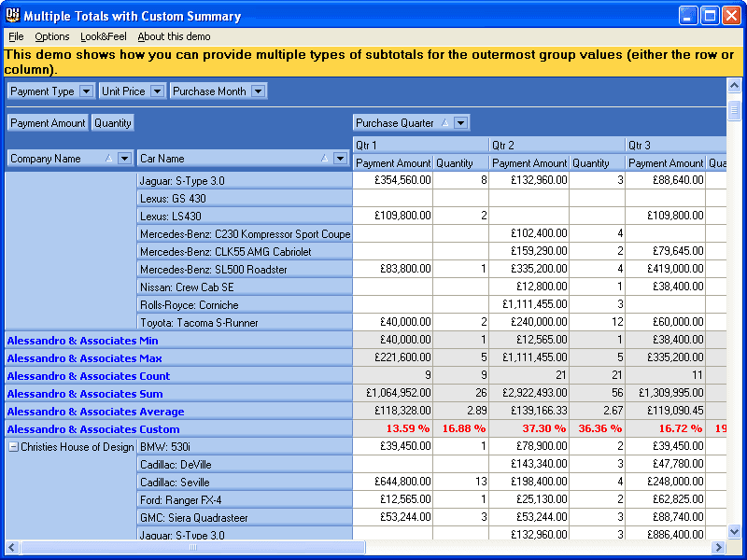Viewport: 747px width, 560px height.
Task: Click Alessandro & Associates Sum row
Action: 178,393
